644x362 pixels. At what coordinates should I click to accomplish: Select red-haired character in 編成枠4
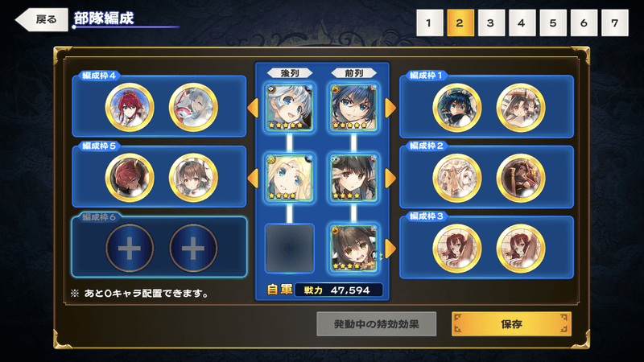(x=130, y=108)
